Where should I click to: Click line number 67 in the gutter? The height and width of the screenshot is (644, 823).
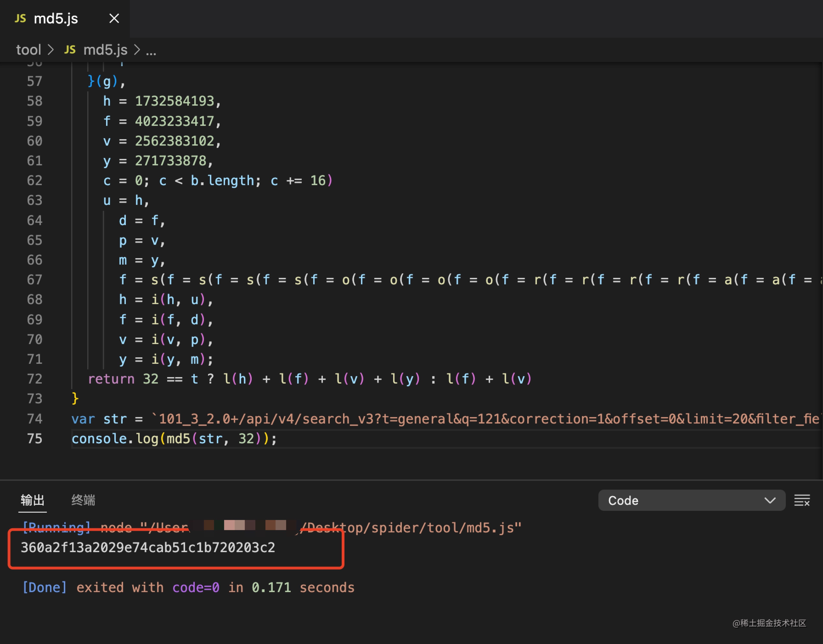tap(34, 280)
